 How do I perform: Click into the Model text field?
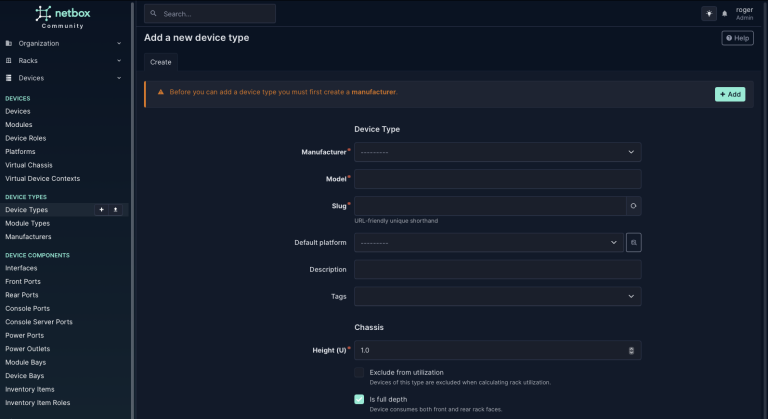tap(498, 179)
